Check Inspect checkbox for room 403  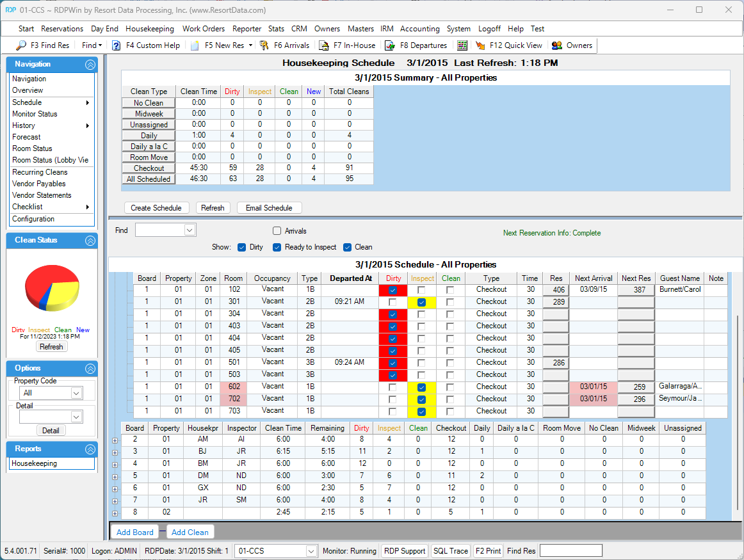click(x=421, y=326)
